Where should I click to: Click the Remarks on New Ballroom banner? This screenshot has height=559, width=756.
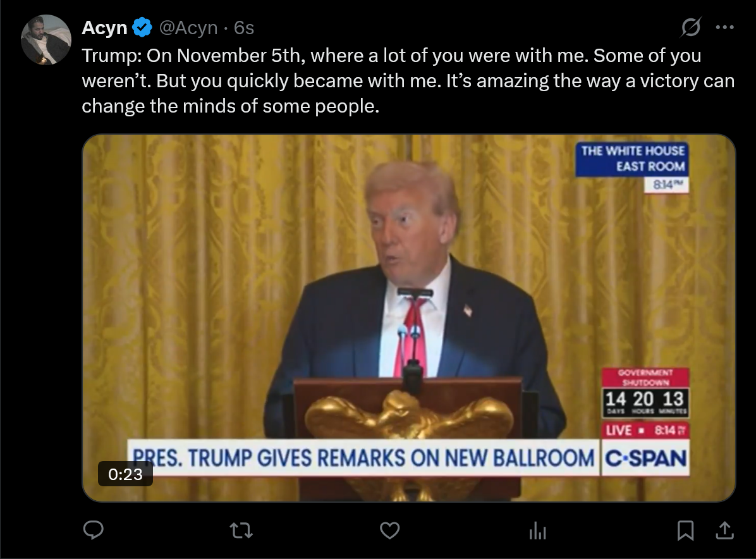point(363,458)
